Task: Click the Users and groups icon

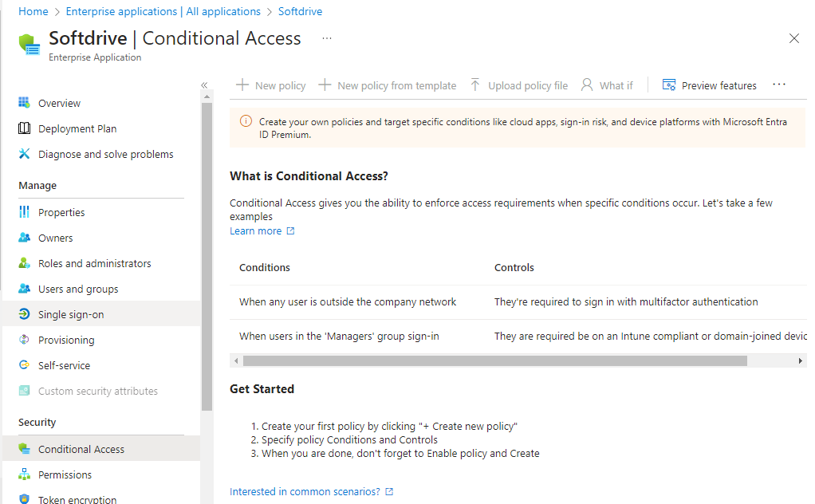Action: [24, 288]
